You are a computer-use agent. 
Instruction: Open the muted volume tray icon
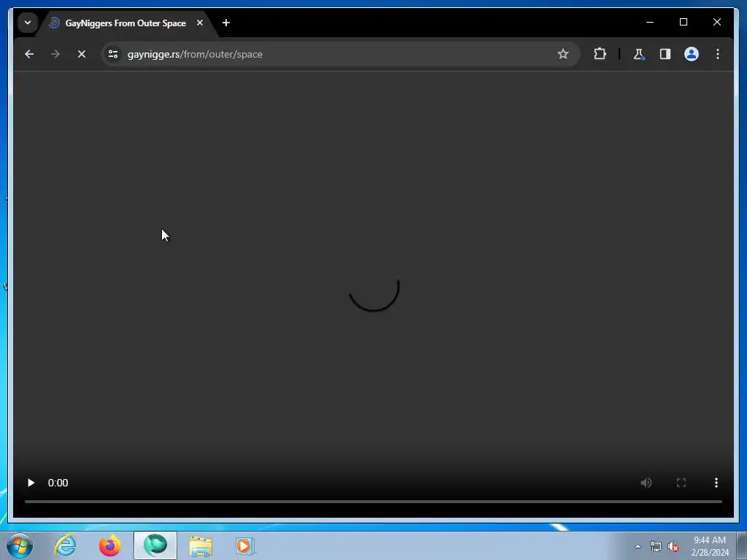[x=673, y=547]
